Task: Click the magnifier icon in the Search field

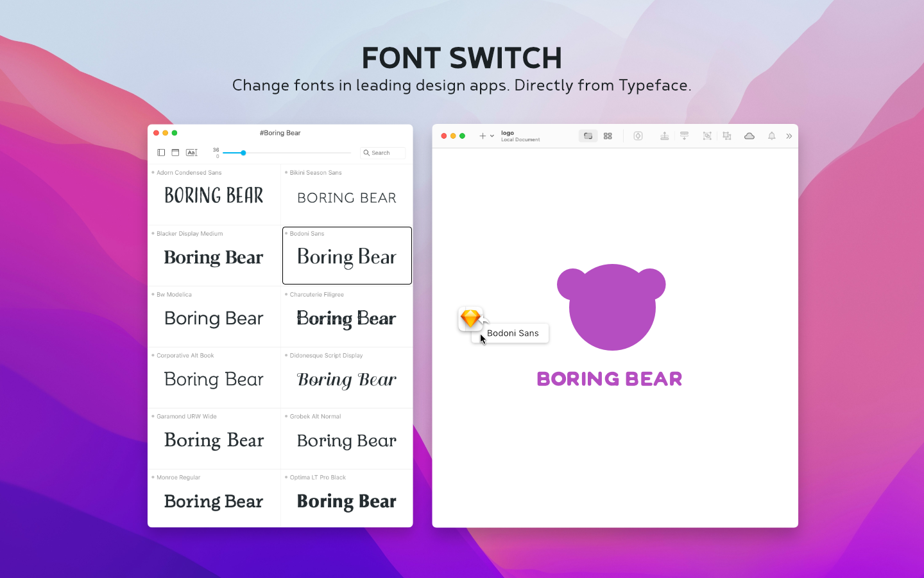Action: [366, 153]
